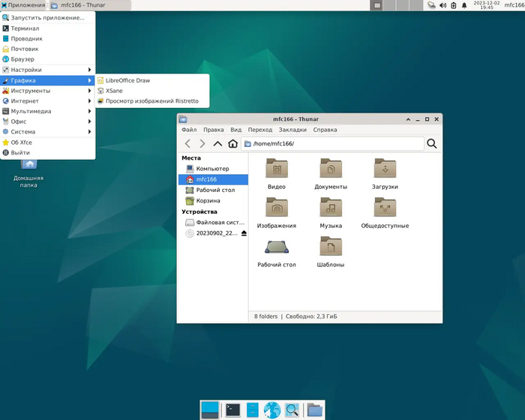This screenshot has height=420, width=525.
Task: Open Браузер from applications menu
Action: coord(47,59)
